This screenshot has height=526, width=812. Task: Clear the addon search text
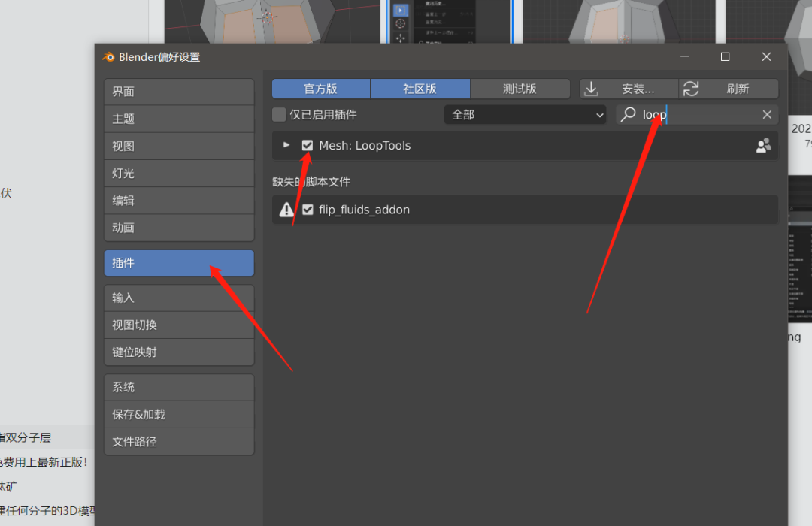pyautogui.click(x=767, y=115)
